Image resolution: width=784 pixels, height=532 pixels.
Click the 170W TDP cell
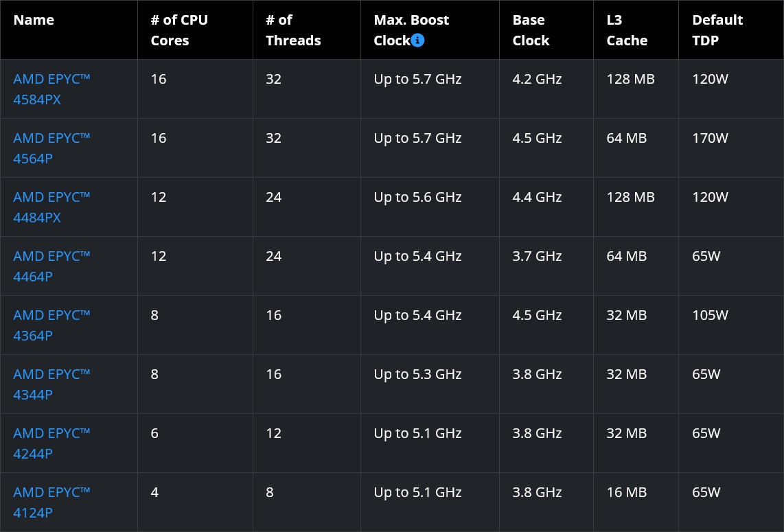(710, 138)
